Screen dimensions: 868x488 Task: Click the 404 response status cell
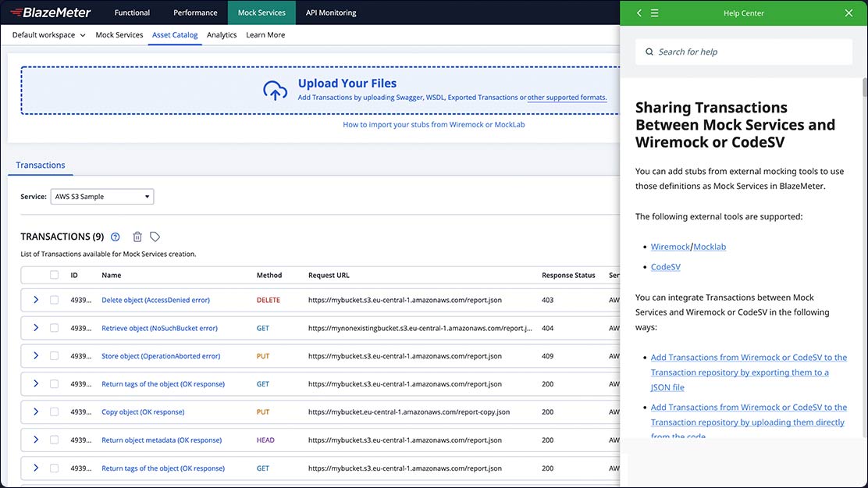[547, 328]
